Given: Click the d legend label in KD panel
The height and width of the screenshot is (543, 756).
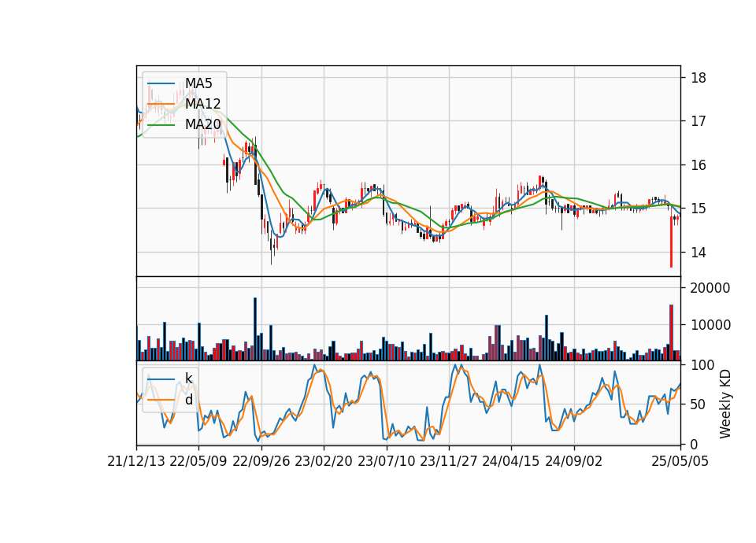Looking at the screenshot, I should tap(188, 400).
